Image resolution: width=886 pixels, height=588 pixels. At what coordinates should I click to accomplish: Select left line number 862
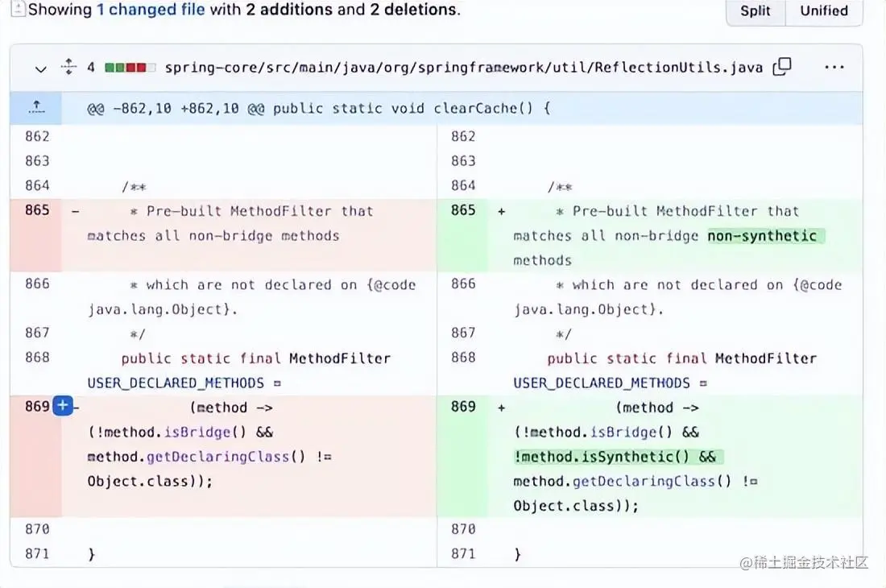tap(37, 136)
